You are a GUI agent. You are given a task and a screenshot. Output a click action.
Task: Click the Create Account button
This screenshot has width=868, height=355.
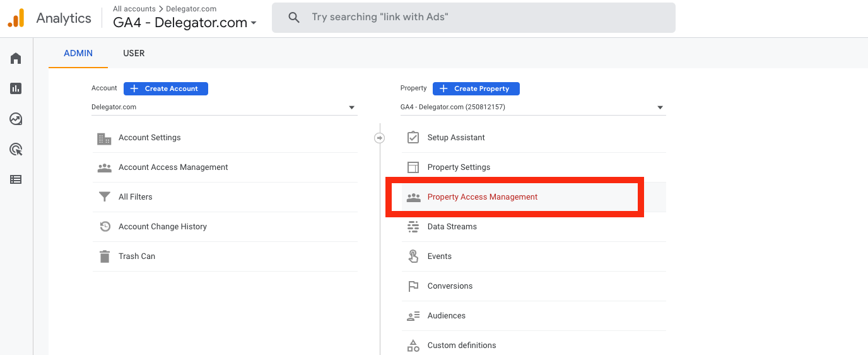(x=166, y=88)
